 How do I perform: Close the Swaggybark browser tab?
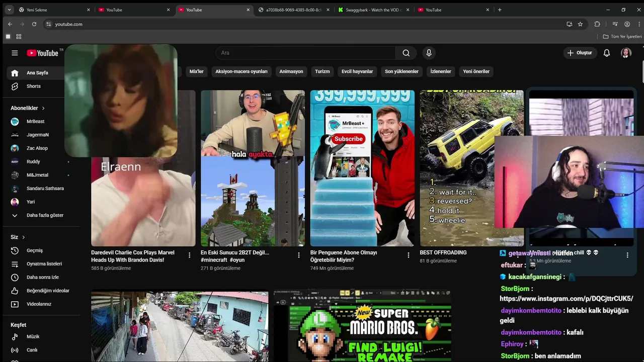point(408,10)
